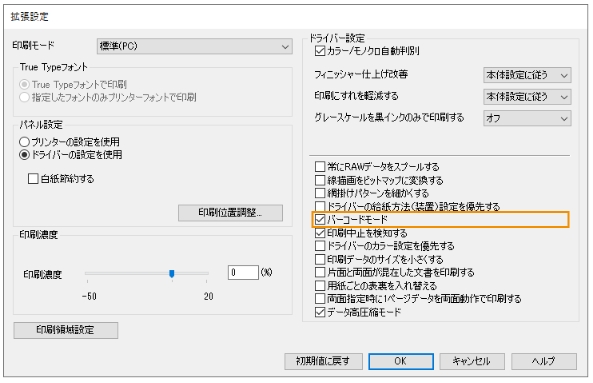Open 印刷領域設定 button
Screen dimensions: 593x383
66,330
